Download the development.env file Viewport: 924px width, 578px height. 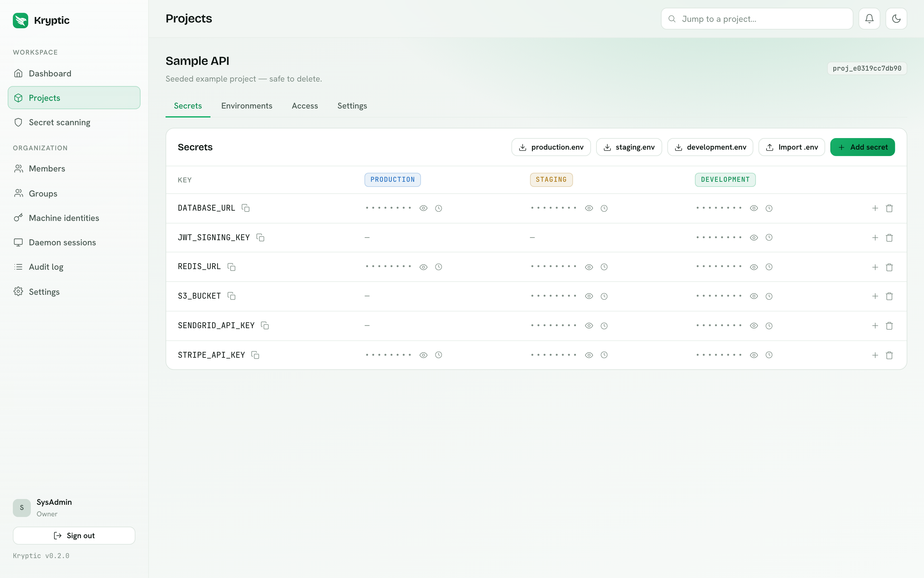tap(710, 147)
